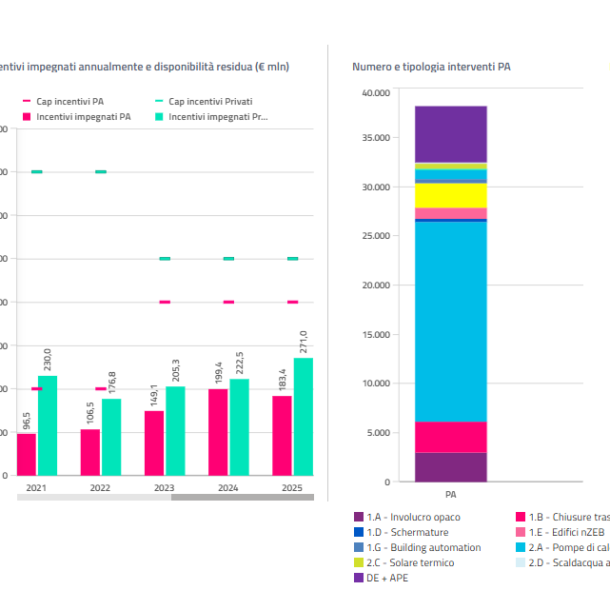Viewport: 610px width, 610px height.
Task: Click the 1.B Chiusure legend swatch
Action: (520, 517)
